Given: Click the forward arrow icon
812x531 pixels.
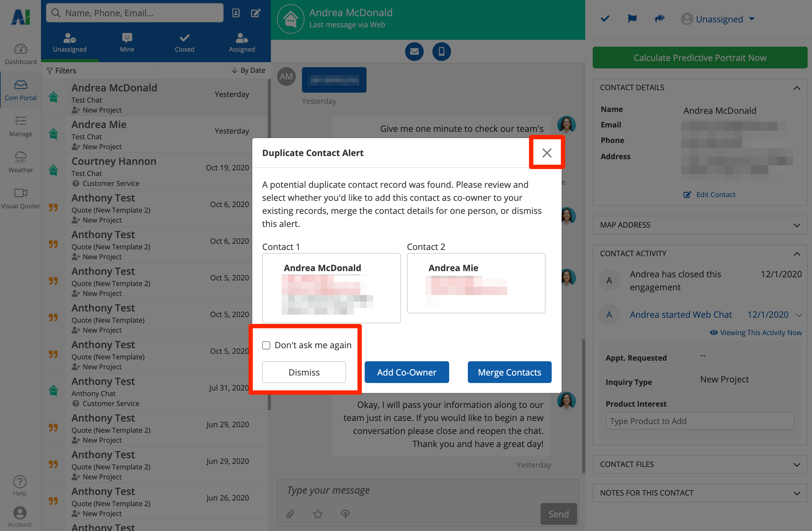Looking at the screenshot, I should pos(659,19).
